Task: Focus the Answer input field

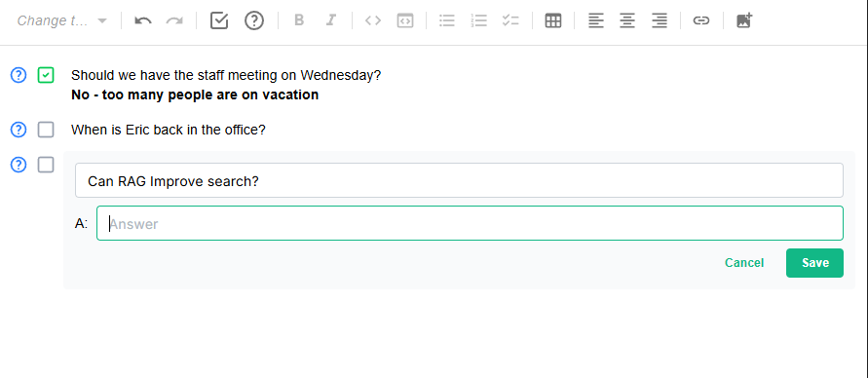Action: point(470,224)
